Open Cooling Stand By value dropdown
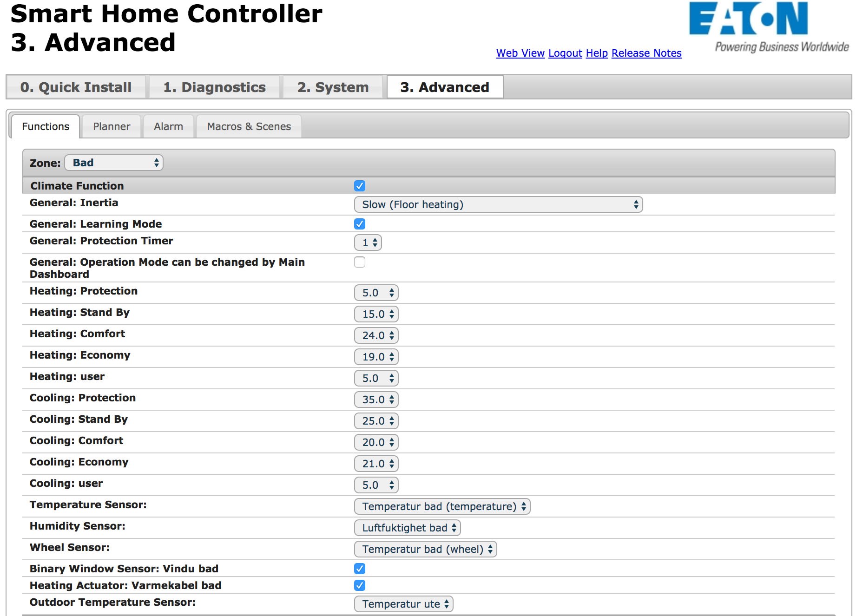Image resolution: width=856 pixels, height=616 pixels. [376, 421]
